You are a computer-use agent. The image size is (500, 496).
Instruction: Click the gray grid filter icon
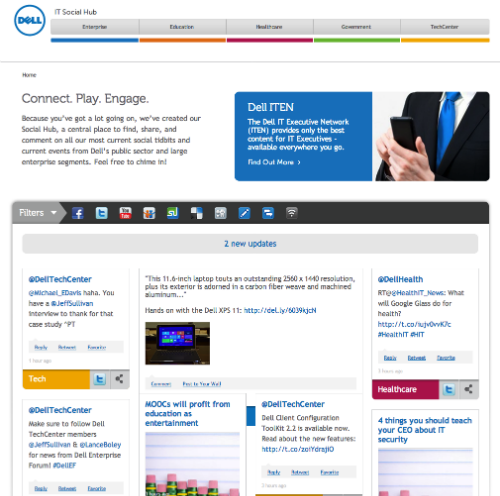point(221,213)
